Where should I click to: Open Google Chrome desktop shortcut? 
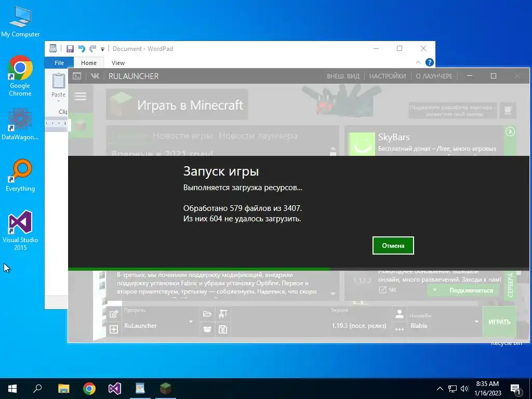pyautogui.click(x=20, y=76)
